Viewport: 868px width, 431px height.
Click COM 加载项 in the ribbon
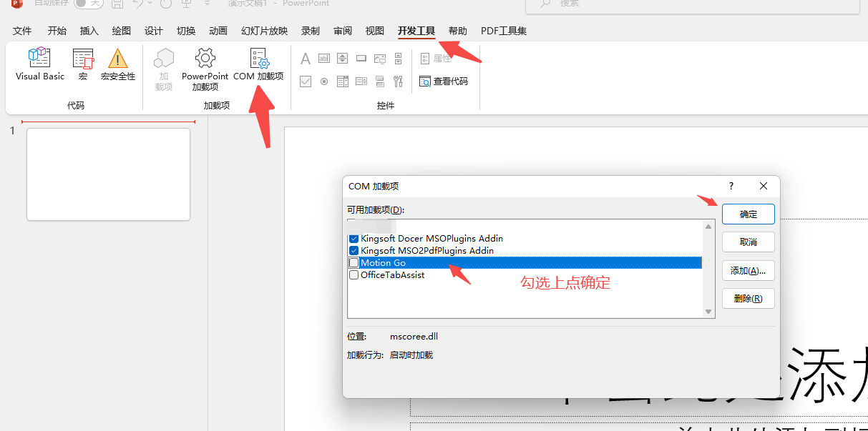(x=258, y=64)
